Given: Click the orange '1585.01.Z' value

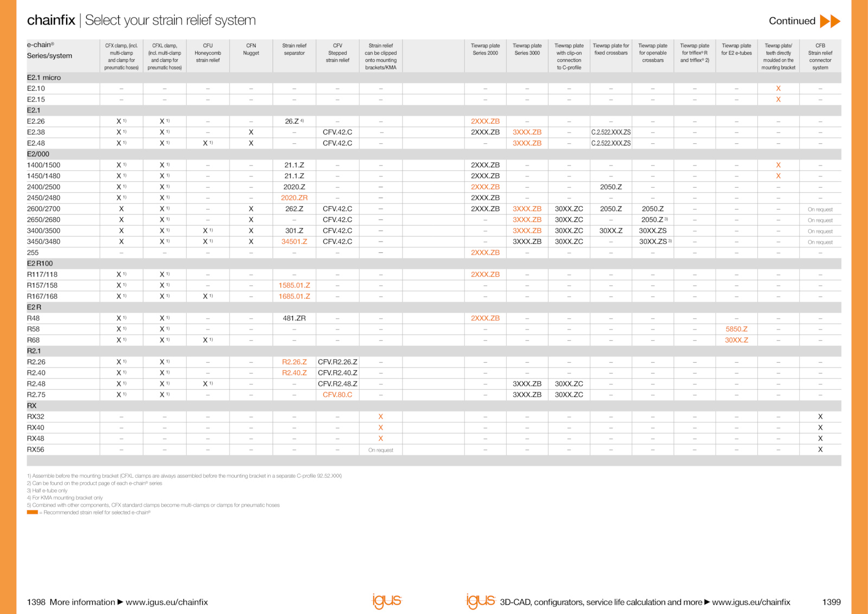Looking at the screenshot, I should pyautogui.click(x=294, y=286).
